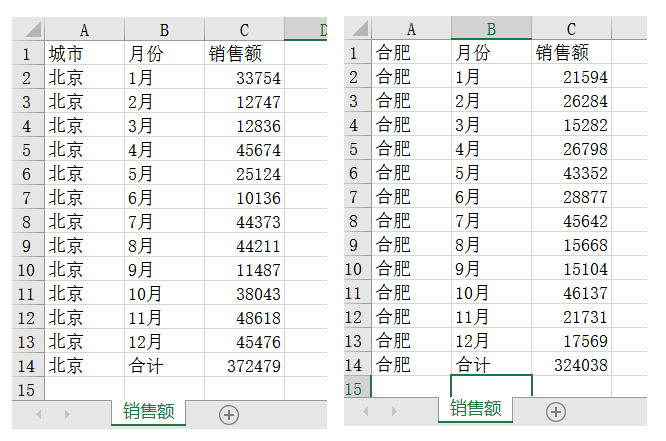The image size is (666, 441).
Task: Click the previous-sheet arrow in the 北京 workbook
Action: click(x=39, y=414)
